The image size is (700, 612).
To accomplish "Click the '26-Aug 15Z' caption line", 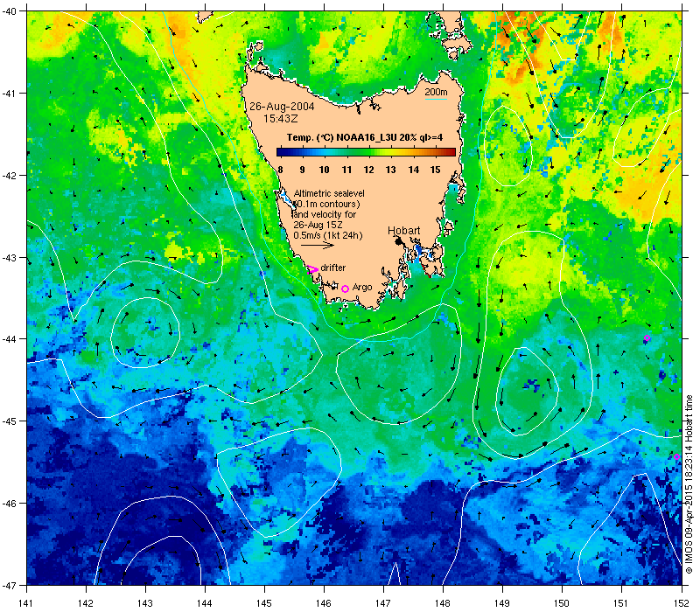I will click(318, 225).
